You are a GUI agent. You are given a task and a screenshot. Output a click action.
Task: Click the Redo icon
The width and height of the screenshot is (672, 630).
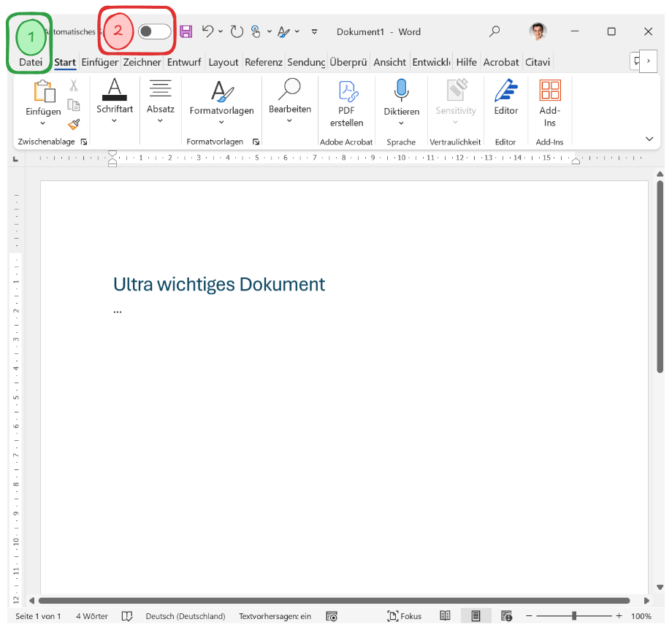[237, 31]
